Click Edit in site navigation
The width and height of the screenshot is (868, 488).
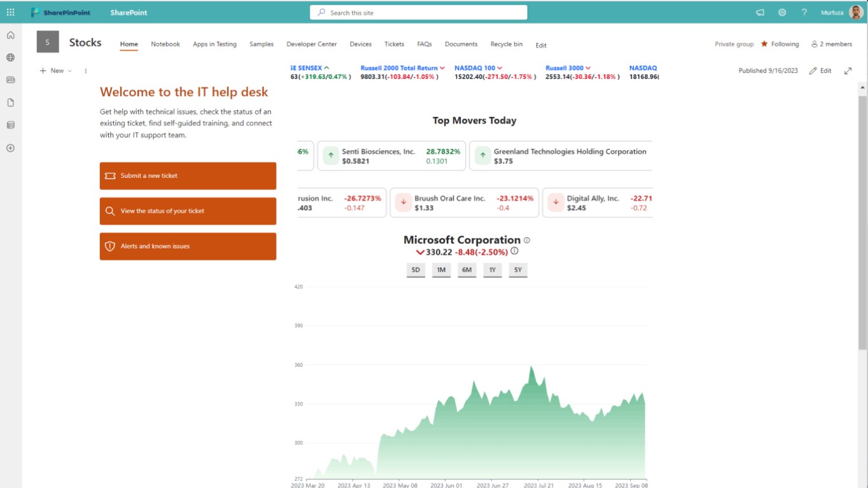point(541,45)
